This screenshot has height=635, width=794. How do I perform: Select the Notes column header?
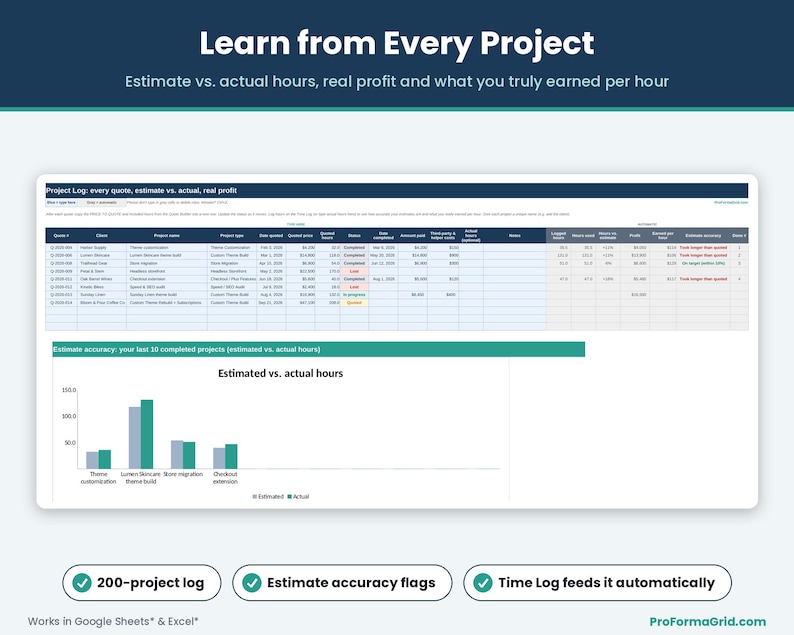pos(514,235)
